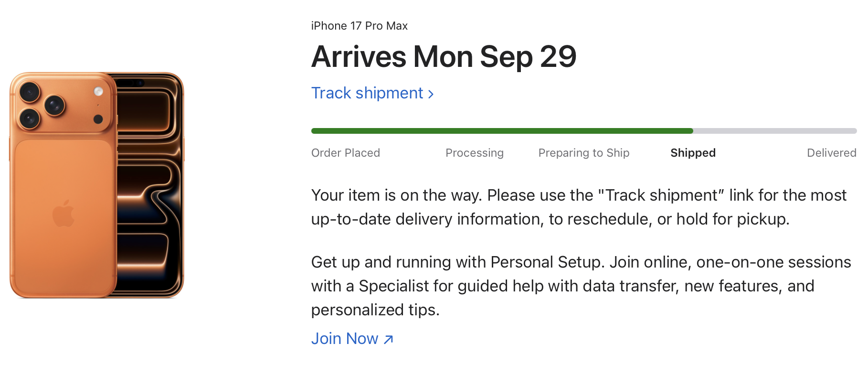The image size is (868, 365).
Task: Click the Preparing to Ship step label
Action: pos(583,153)
